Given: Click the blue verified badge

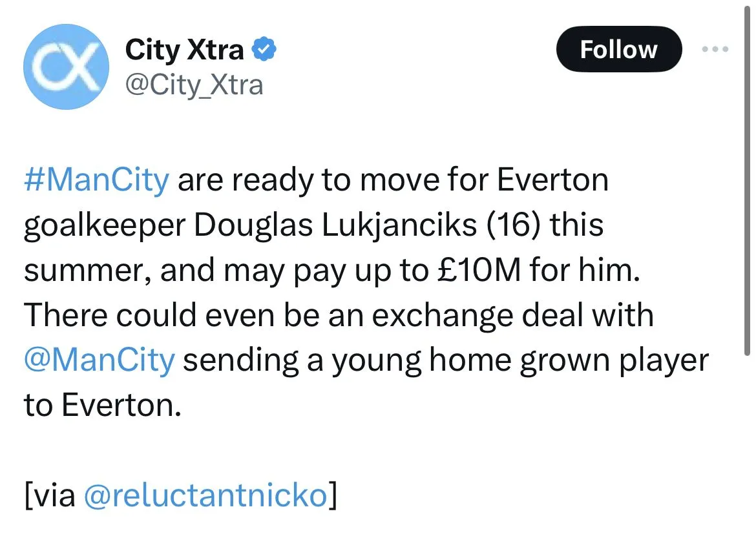Looking at the screenshot, I should tap(265, 49).
